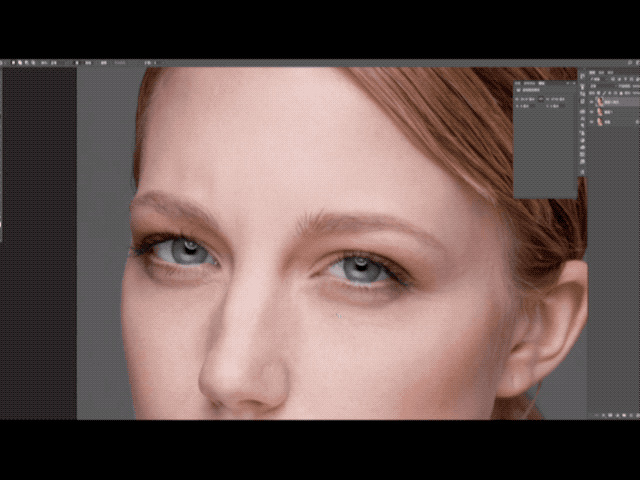
Task: Open the new adjustment layer icon
Action: tap(618, 415)
